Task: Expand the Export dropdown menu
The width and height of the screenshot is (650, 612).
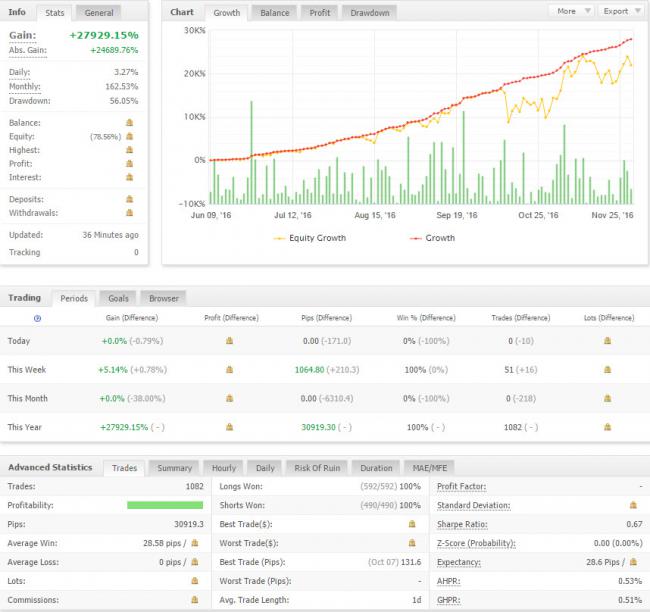Action: coord(621,11)
